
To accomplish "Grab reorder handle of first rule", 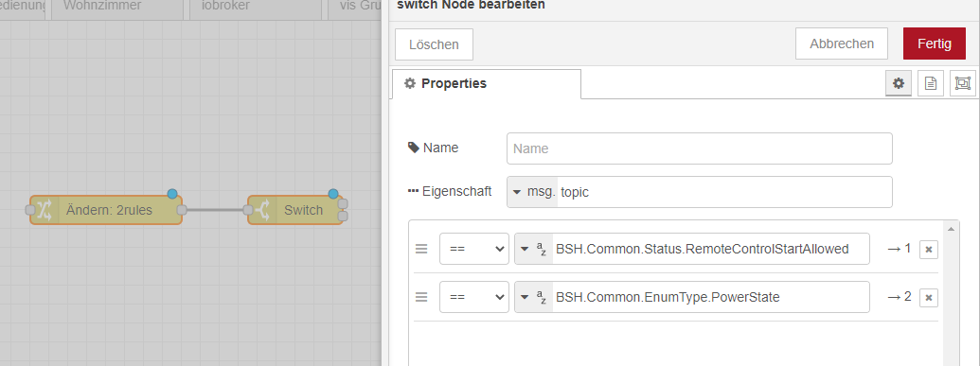I will [422, 249].
